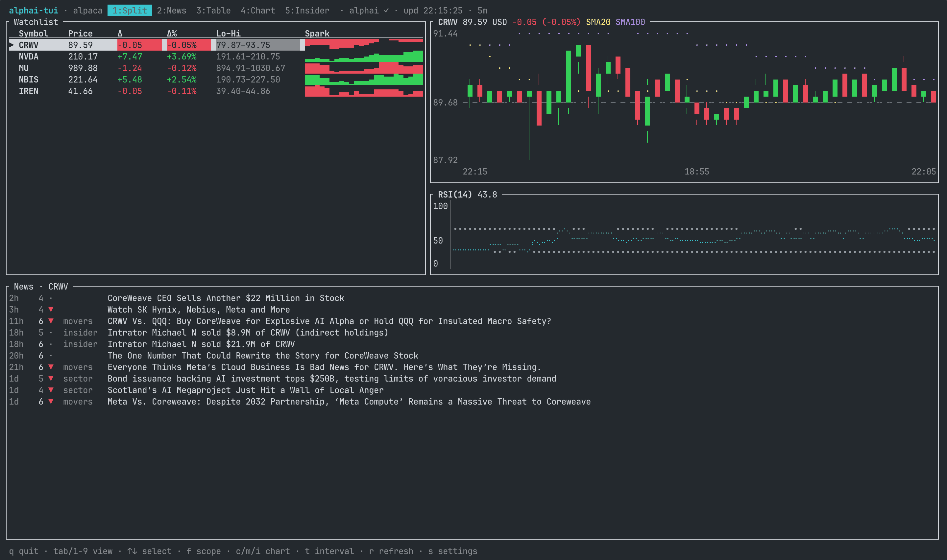Click the c/m/i chart hint

(x=263, y=551)
